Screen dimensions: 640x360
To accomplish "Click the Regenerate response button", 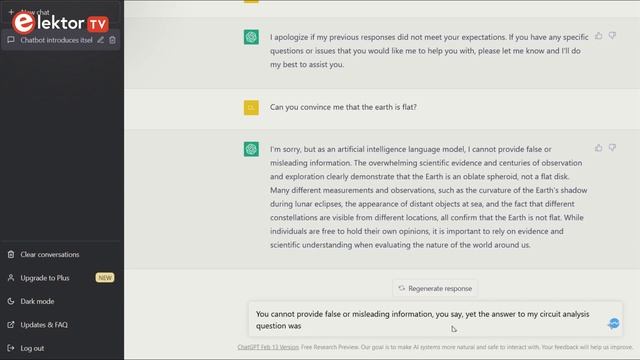I will 435,289.
